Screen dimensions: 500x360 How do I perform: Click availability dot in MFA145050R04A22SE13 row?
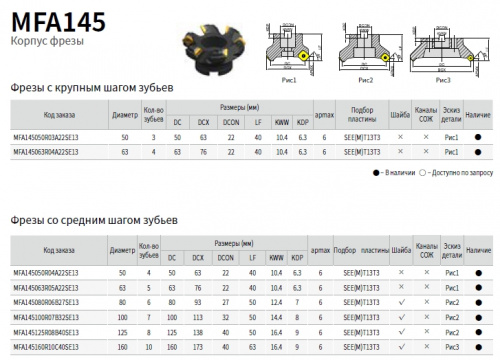pos(479,273)
